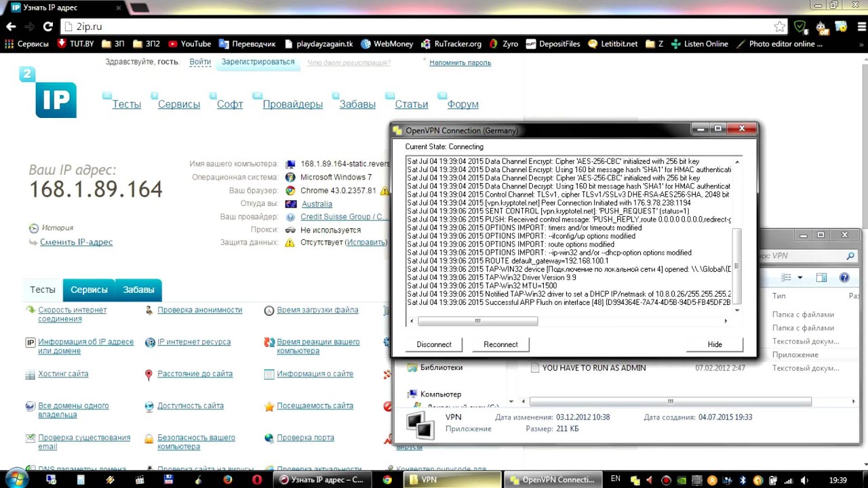Open the Сервисы apps bookmark
Screen dimensions: 868x488
[x=26, y=43]
